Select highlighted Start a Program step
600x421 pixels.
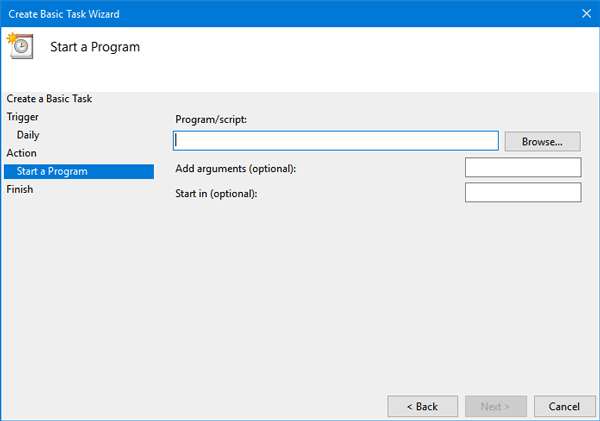(79, 171)
